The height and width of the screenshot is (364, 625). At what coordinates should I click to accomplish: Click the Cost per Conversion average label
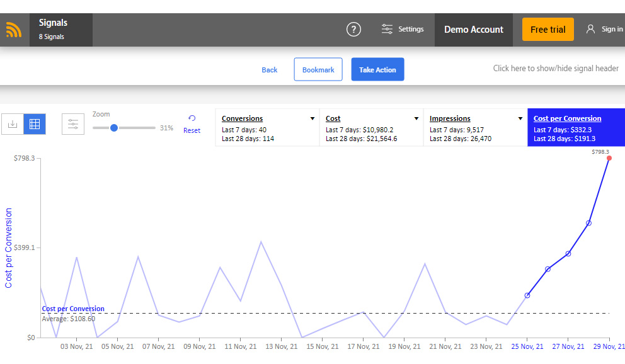(x=73, y=309)
